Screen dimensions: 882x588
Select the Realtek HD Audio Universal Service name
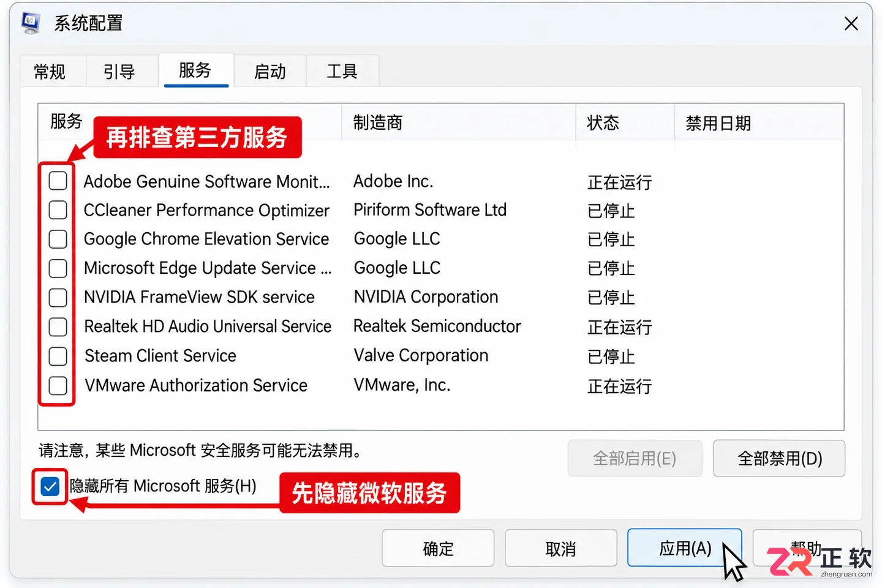click(x=208, y=326)
